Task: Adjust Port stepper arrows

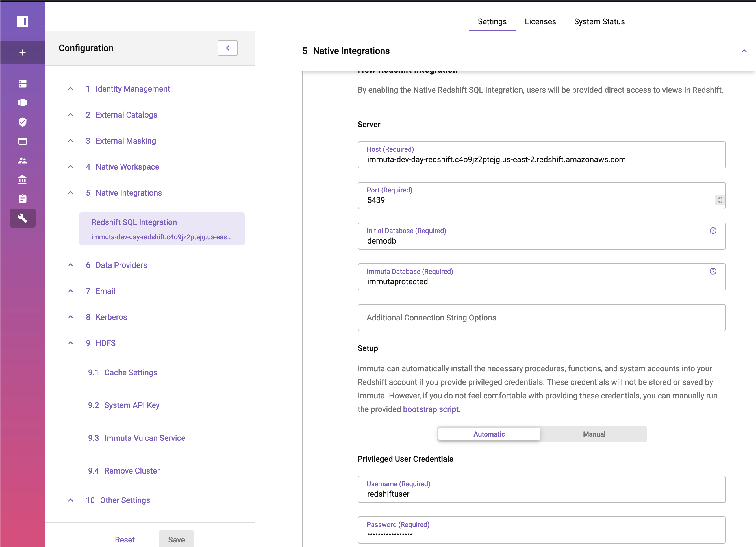Action: (720, 200)
